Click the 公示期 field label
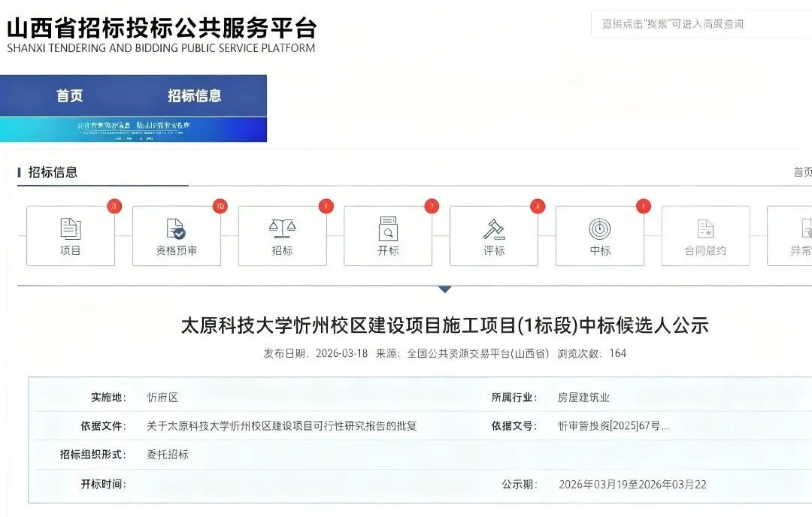Image resolution: width=812 pixels, height=517 pixels. [520, 485]
